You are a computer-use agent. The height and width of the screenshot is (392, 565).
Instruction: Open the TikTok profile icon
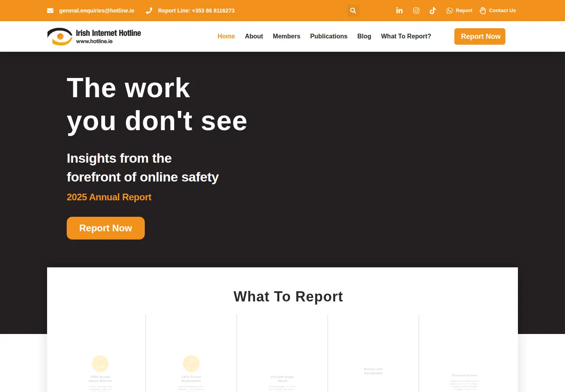pos(433,11)
